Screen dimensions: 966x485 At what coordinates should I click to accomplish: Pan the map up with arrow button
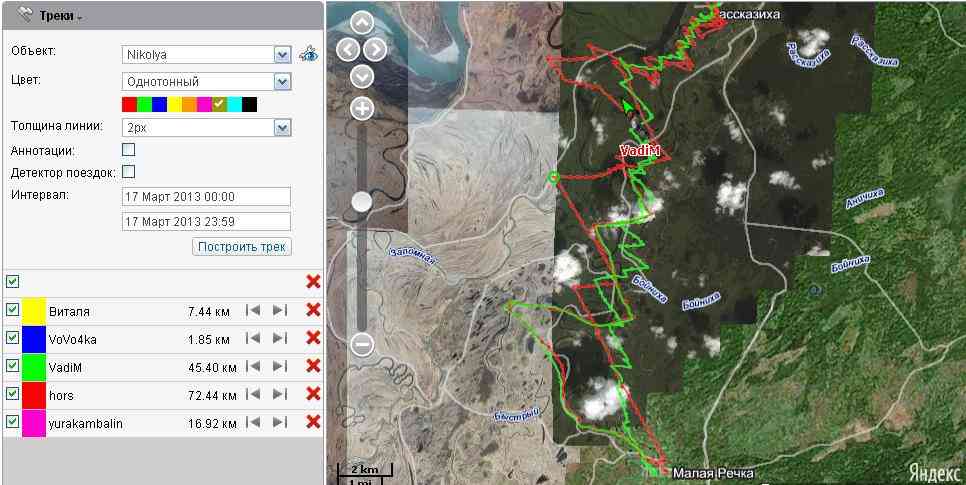[x=362, y=25]
